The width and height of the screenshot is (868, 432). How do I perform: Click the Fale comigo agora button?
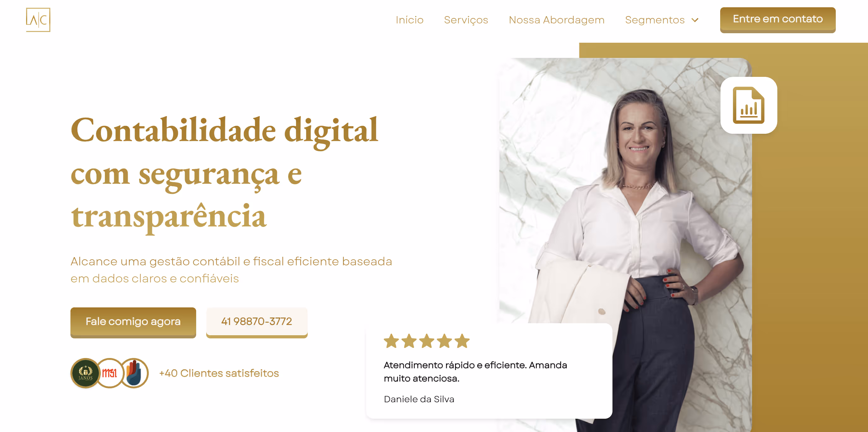[x=133, y=322]
